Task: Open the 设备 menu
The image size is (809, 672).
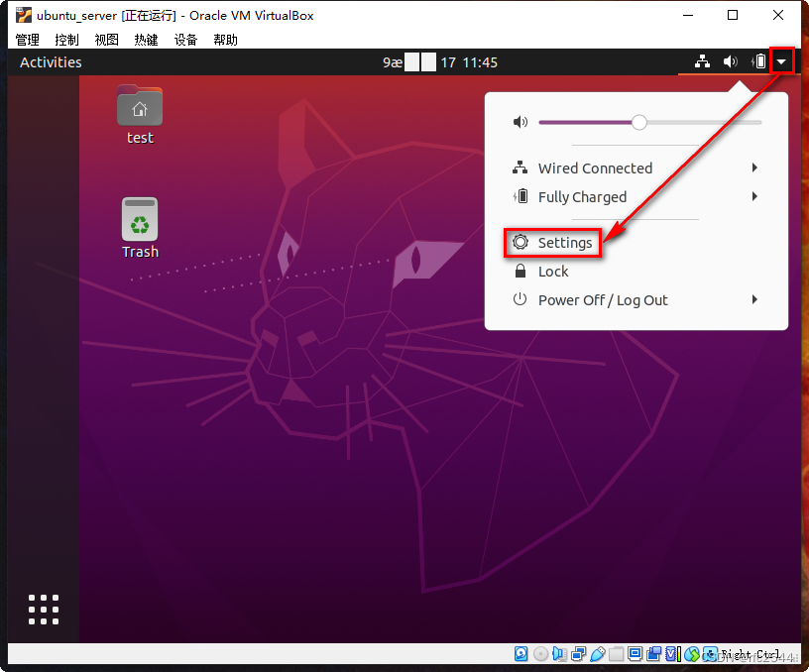Action: point(185,40)
